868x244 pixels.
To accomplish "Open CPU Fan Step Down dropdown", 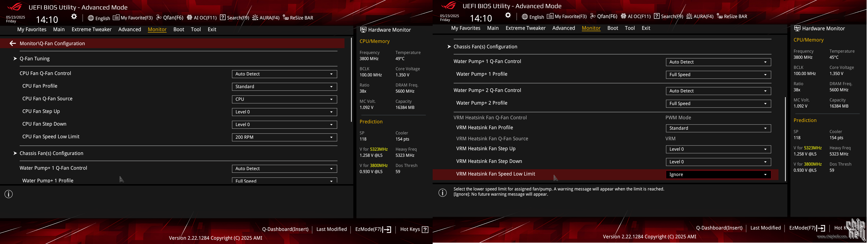I will [x=284, y=124].
